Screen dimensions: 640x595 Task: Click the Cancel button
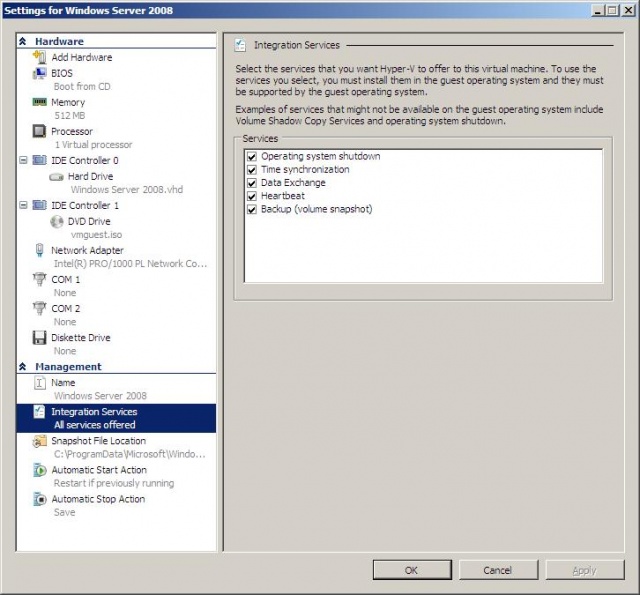click(497, 570)
